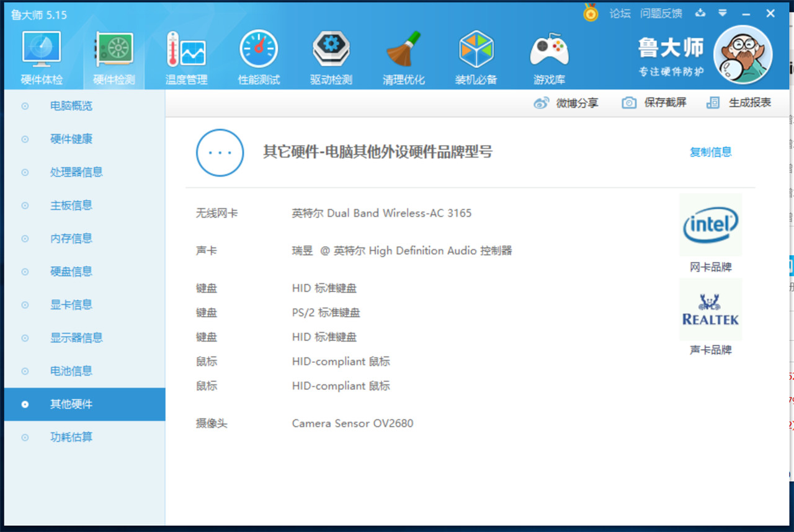Open the 硬件体检 hardware checkup section
The width and height of the screenshot is (794, 532).
[x=42, y=58]
